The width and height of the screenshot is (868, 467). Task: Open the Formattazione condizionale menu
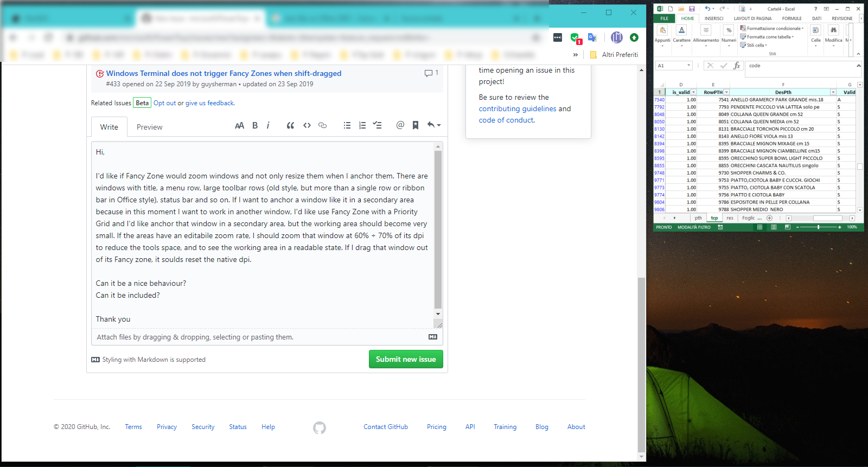coord(772,28)
